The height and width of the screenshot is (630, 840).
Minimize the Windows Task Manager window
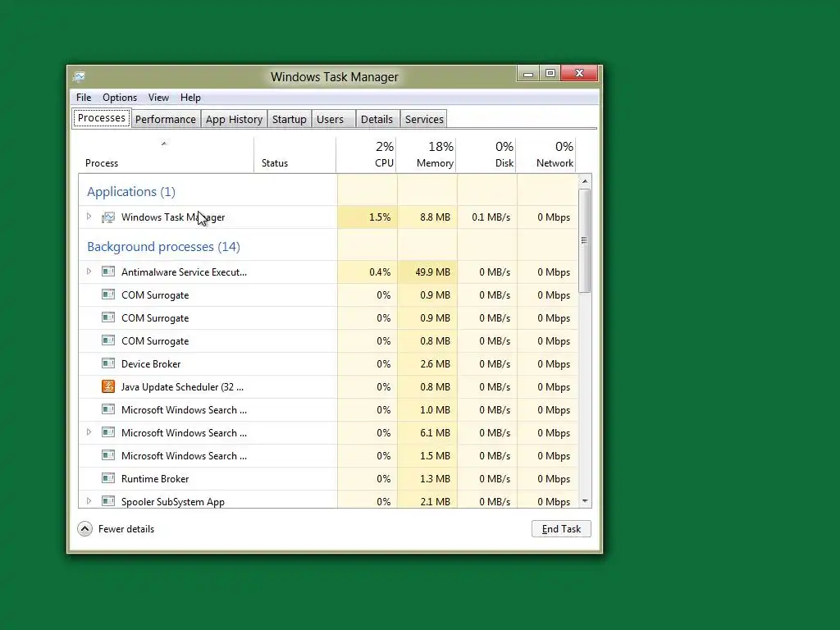528,73
